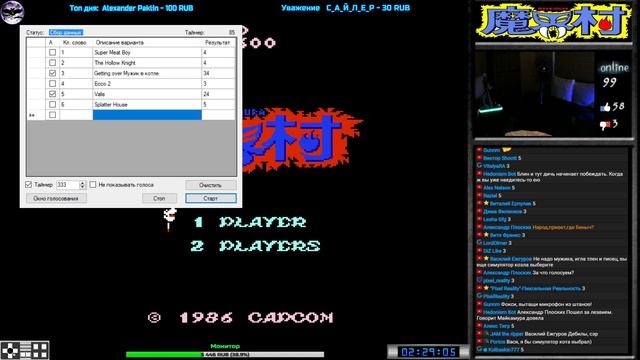640x360 pixels.
Task: Click the d-pad controller icon
Action: tap(9, 351)
